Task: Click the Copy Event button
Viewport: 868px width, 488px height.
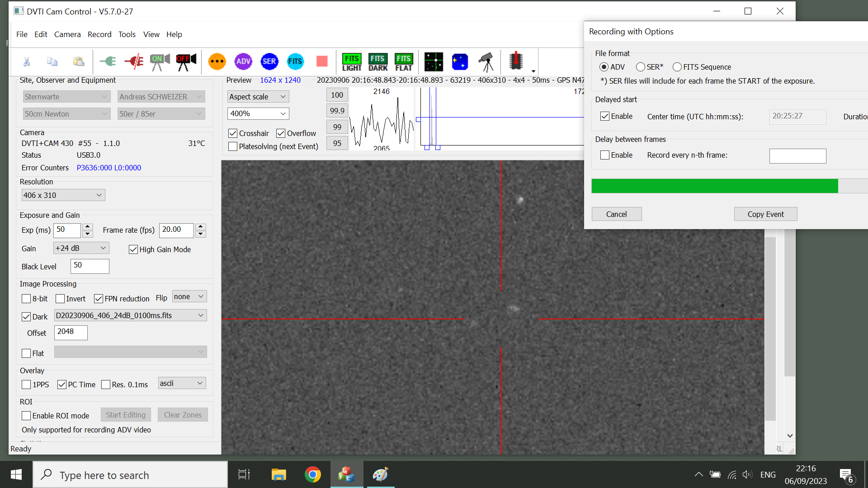Action: click(x=765, y=214)
